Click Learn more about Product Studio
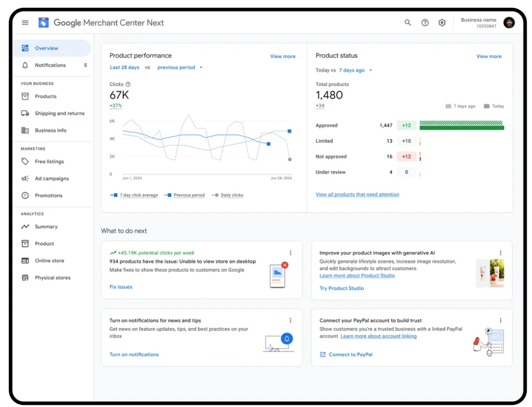This screenshot has height=407, width=532. (x=357, y=275)
